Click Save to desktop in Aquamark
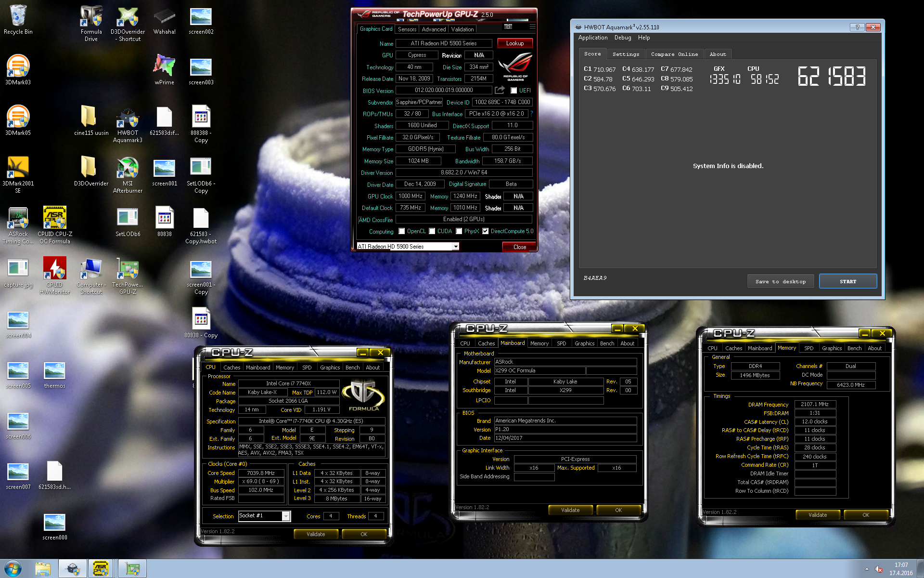 click(x=781, y=281)
